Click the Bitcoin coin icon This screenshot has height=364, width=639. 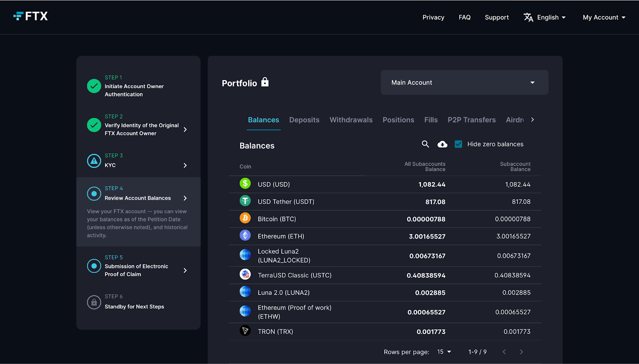(245, 218)
